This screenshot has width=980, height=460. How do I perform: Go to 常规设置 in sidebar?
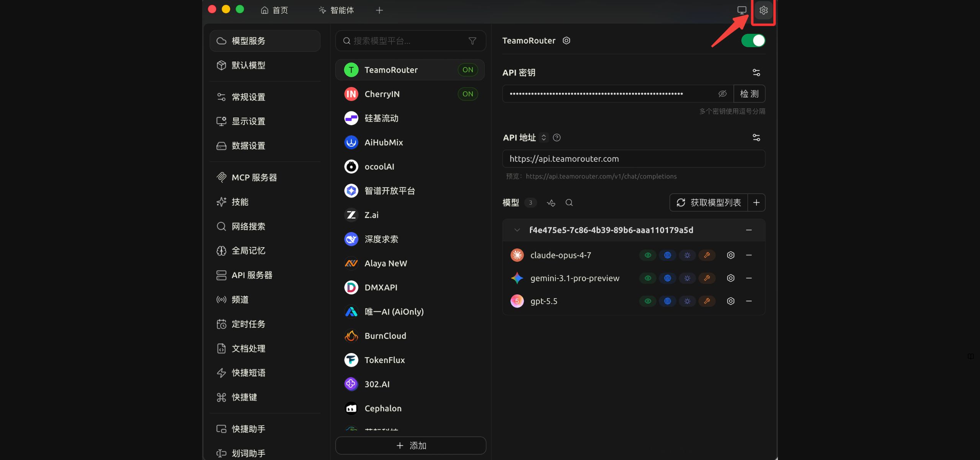pos(265,97)
